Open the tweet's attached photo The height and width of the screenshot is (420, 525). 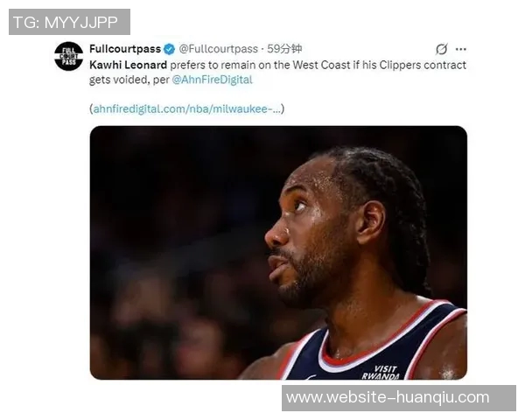278,253
